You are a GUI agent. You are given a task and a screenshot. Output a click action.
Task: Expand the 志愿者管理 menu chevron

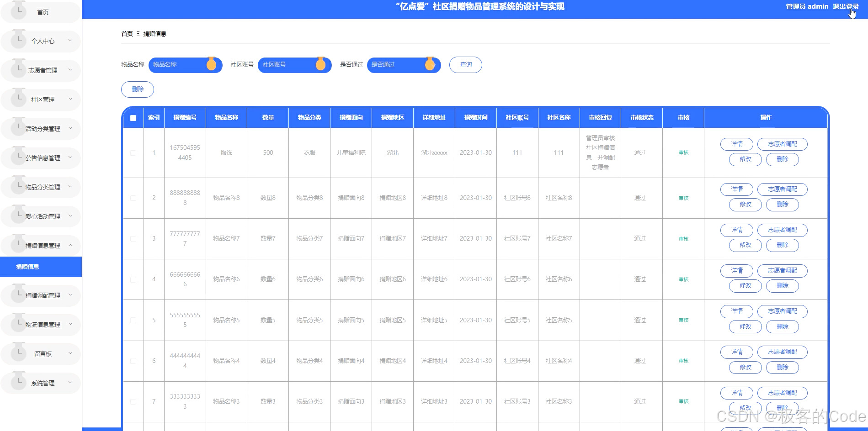pos(70,70)
